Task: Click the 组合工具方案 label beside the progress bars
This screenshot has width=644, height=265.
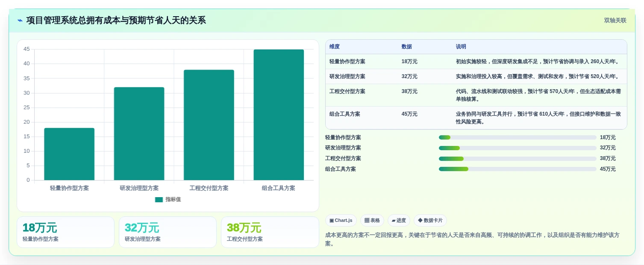Action: coord(341,169)
